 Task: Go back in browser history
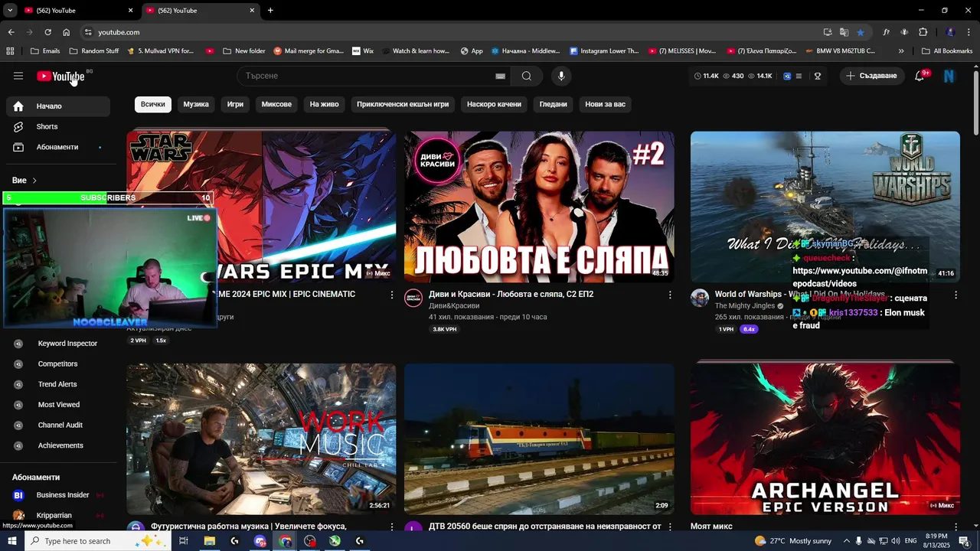pyautogui.click(x=11, y=32)
